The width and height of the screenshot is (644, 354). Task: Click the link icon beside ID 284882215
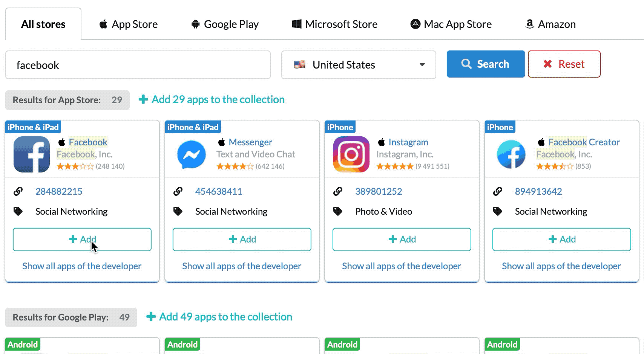tap(18, 191)
